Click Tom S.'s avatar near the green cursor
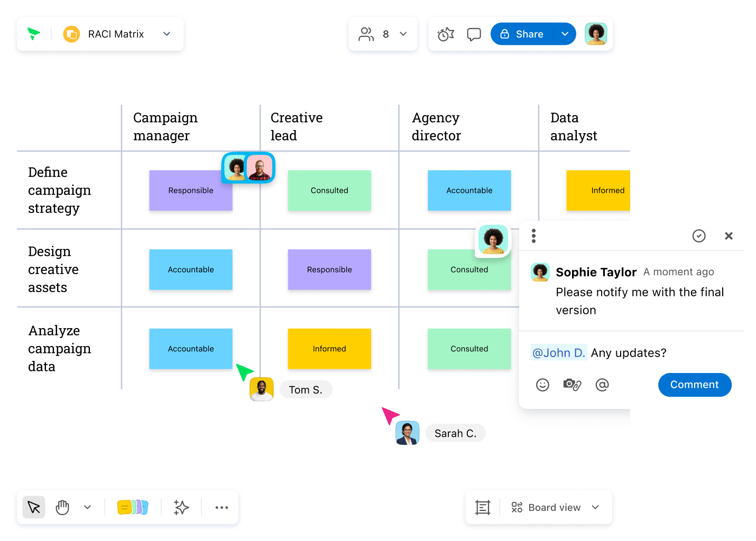 click(262, 389)
